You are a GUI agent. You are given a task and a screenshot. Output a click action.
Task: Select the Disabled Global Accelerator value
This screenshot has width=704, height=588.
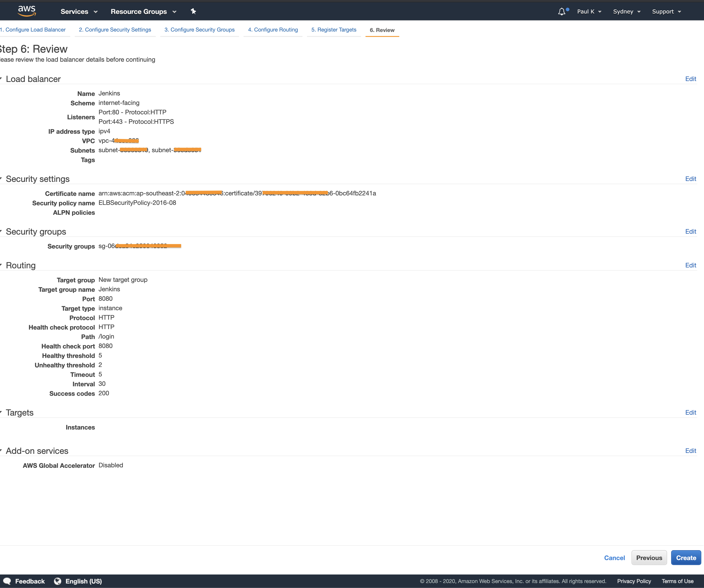pyautogui.click(x=111, y=465)
